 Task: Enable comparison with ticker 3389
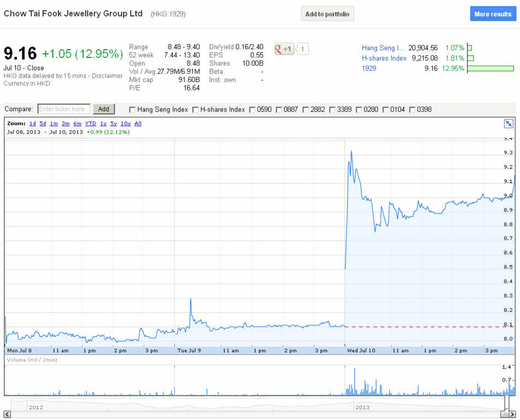click(x=332, y=109)
